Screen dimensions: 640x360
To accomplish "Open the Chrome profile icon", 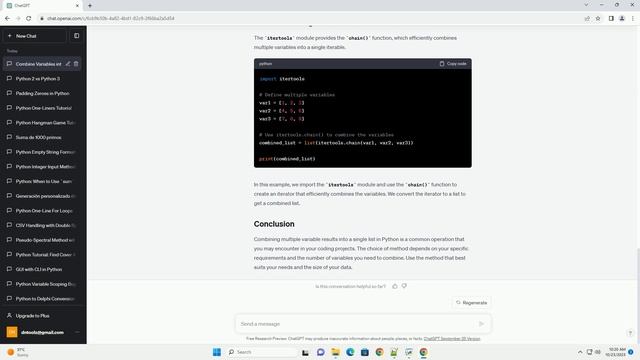I will tap(622, 18).
